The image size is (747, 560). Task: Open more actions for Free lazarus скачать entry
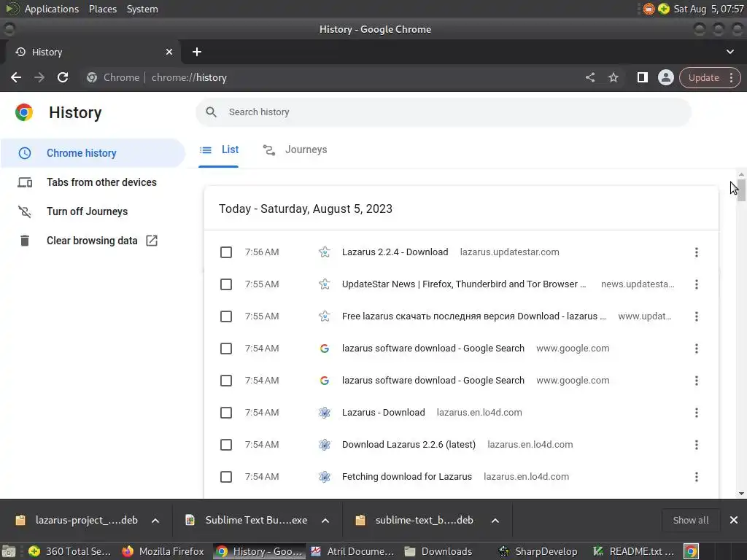[696, 316]
